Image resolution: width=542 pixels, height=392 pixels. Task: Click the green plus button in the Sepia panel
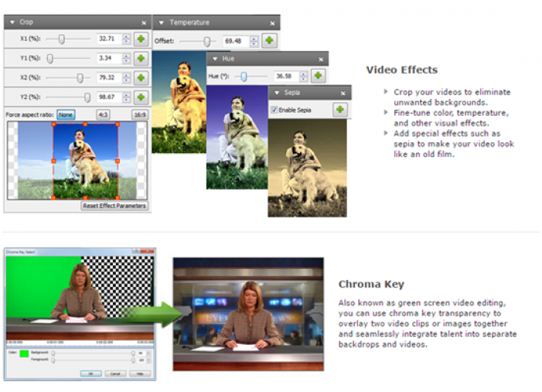click(x=340, y=110)
